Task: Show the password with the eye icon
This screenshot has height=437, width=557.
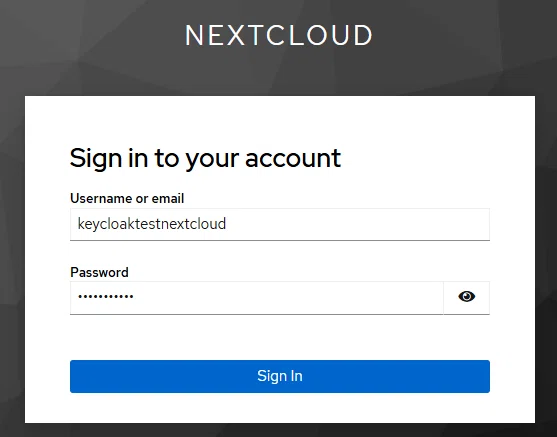Action: coord(466,296)
